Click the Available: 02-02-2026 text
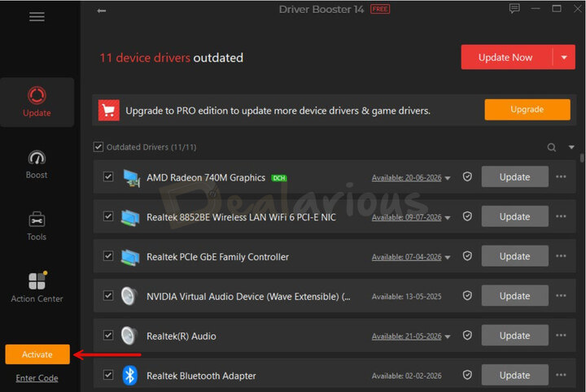Viewport: 586px width, 392px height. (x=406, y=376)
